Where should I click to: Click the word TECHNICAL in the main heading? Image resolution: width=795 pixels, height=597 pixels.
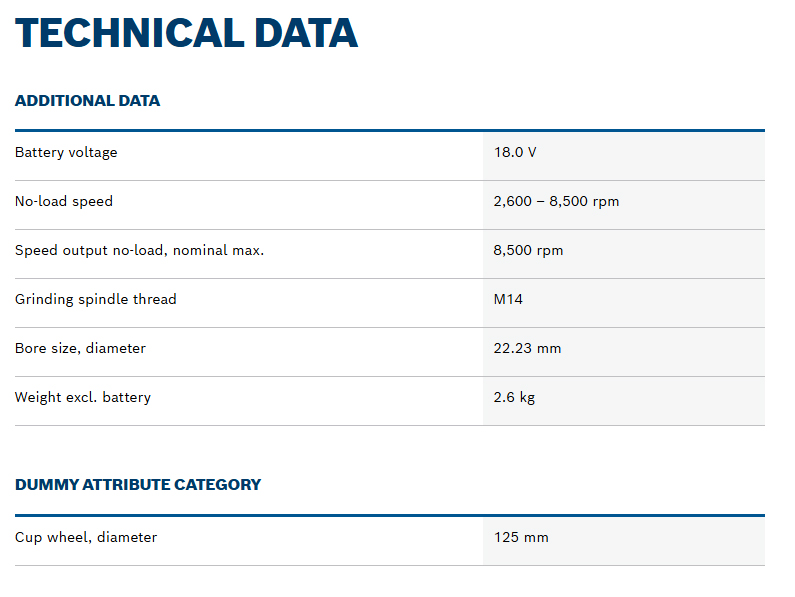tap(128, 33)
